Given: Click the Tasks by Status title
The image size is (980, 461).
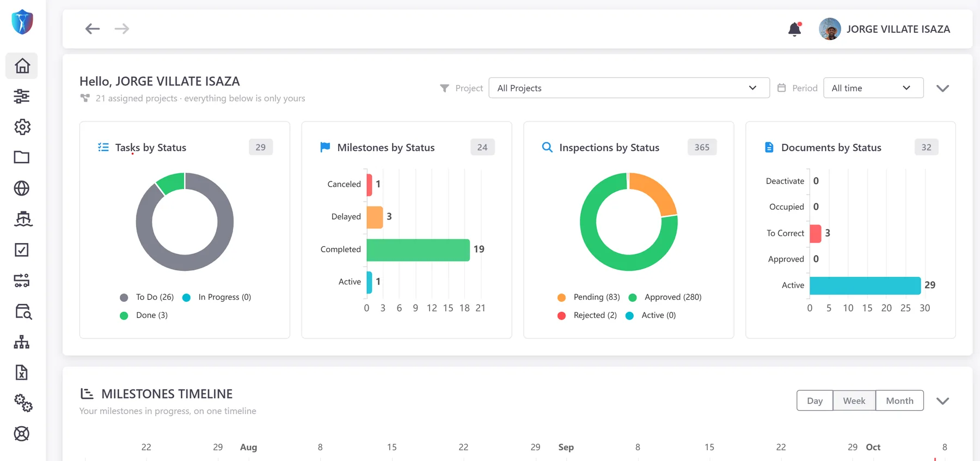Looking at the screenshot, I should [x=151, y=147].
